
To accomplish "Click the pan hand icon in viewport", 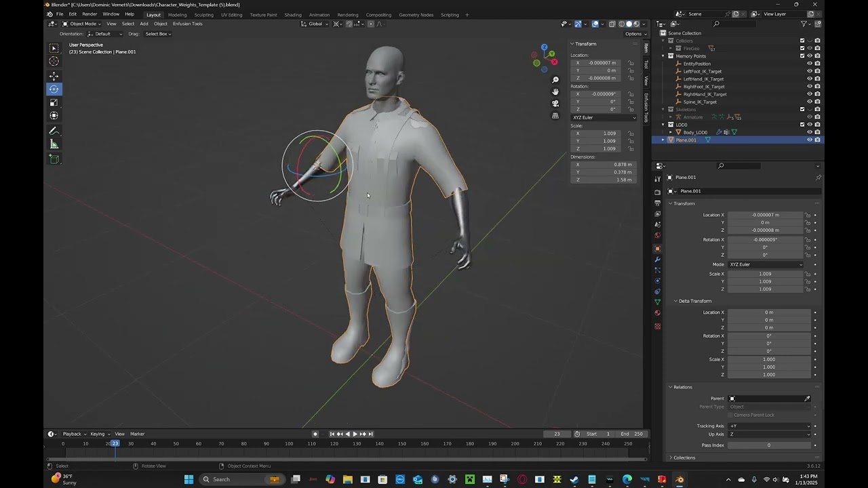I will (x=555, y=91).
